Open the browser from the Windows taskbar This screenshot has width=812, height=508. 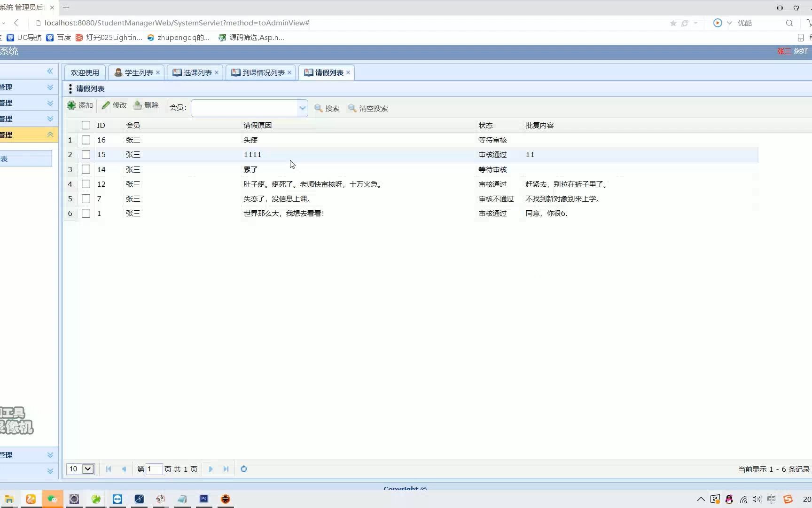[x=31, y=499]
